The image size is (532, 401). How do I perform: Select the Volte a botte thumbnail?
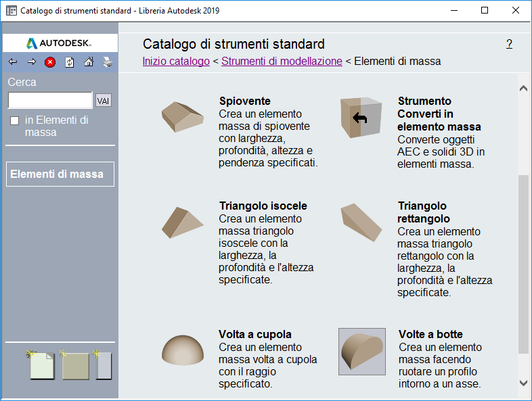pos(362,352)
